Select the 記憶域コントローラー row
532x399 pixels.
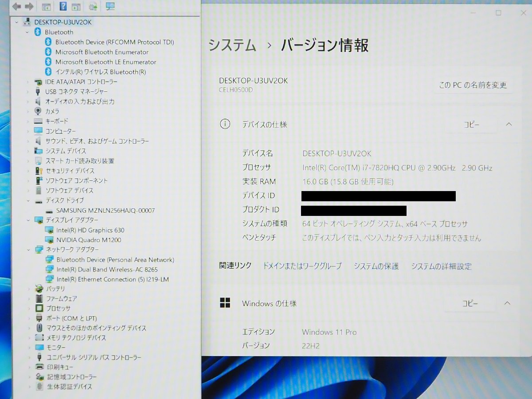pos(72,377)
